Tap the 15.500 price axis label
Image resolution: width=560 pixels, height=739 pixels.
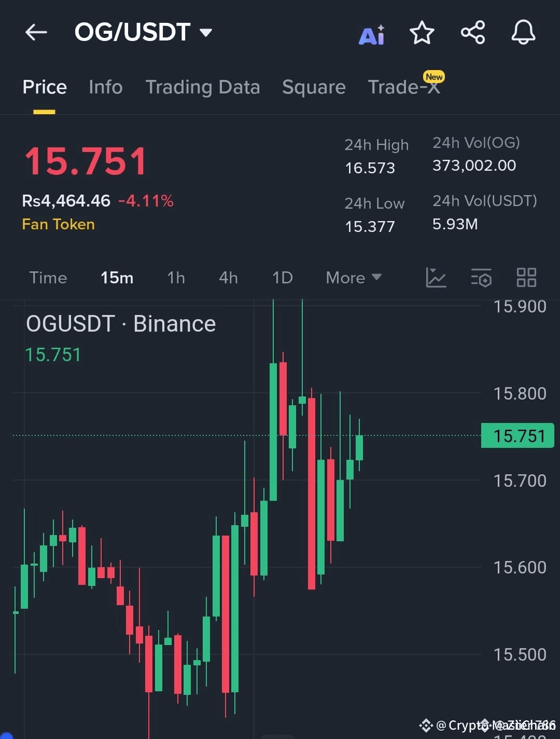point(520,654)
